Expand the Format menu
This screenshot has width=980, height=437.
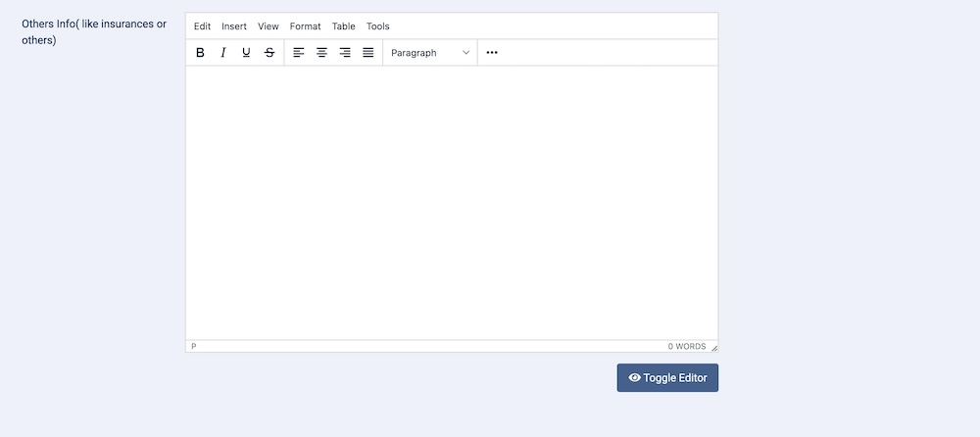(x=305, y=26)
